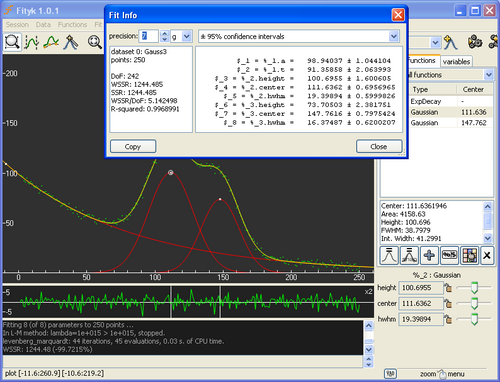Click the Center column header
This screenshot has width=500, height=382.
[474, 89]
